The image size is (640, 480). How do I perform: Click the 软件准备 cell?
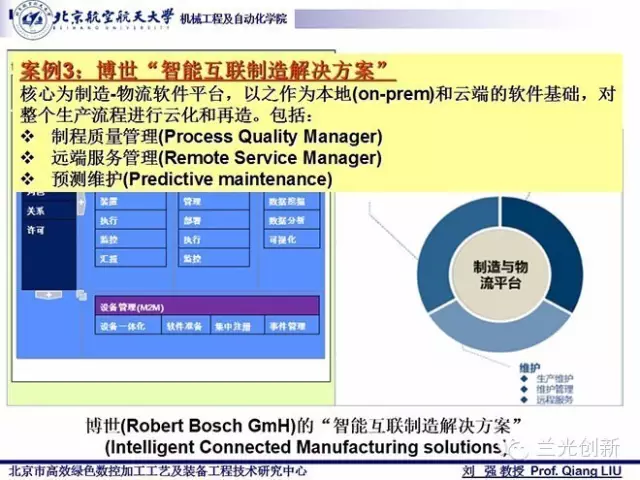tap(186, 326)
